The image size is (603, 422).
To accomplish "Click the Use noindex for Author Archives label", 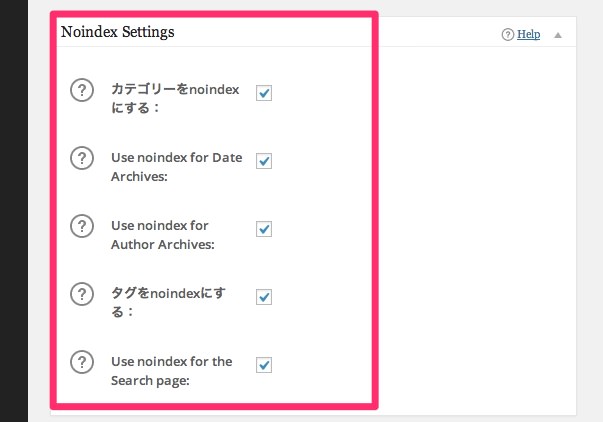I will point(163,235).
